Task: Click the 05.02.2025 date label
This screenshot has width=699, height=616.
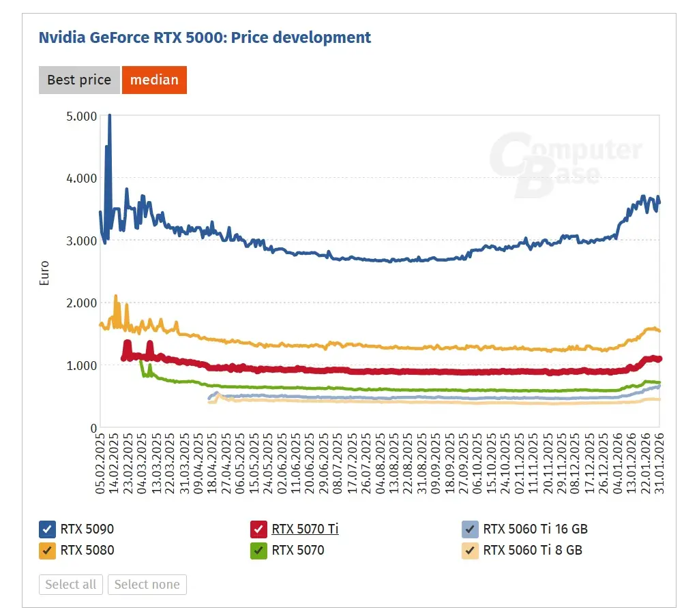Action: click(100, 463)
